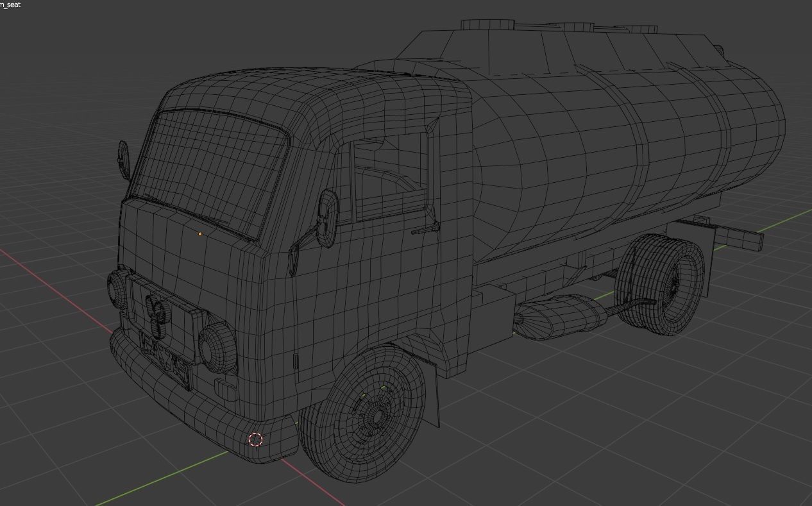This screenshot has height=506, width=812.
Task: Select the truck's front wheel
Action: tap(364, 414)
